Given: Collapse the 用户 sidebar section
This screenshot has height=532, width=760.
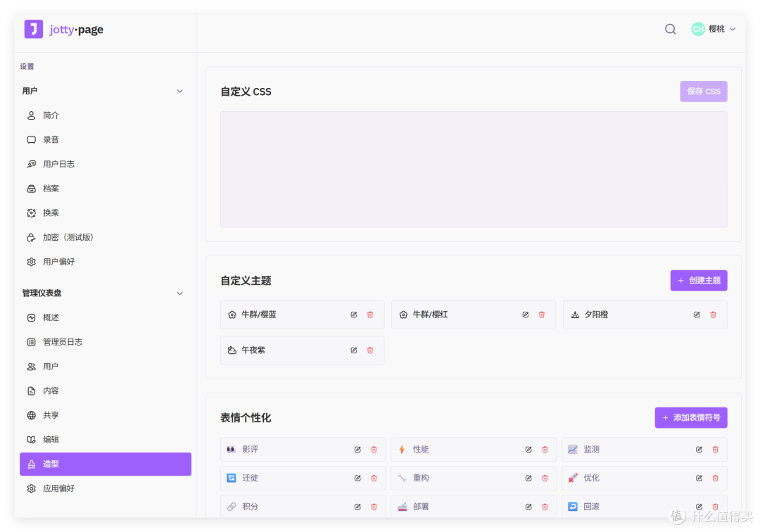Looking at the screenshot, I should 180,91.
